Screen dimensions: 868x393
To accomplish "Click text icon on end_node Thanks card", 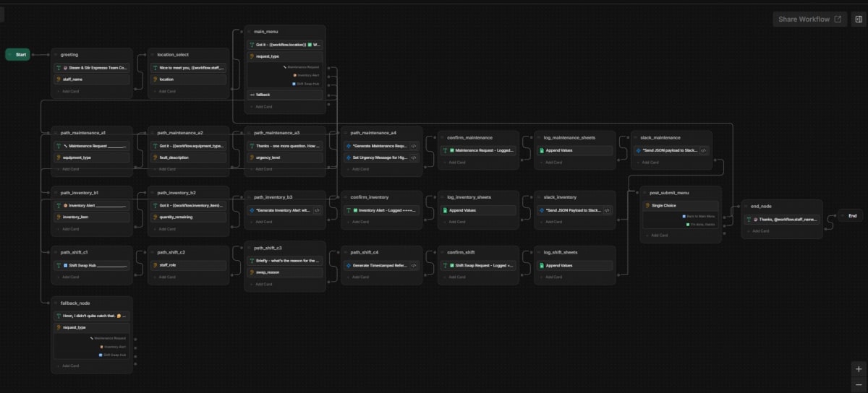I will [749, 219].
